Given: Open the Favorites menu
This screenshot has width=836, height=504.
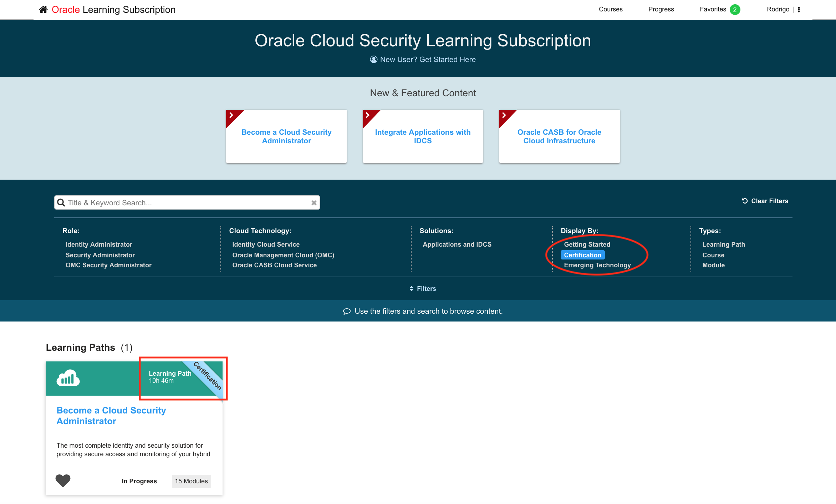Looking at the screenshot, I should click(713, 9).
